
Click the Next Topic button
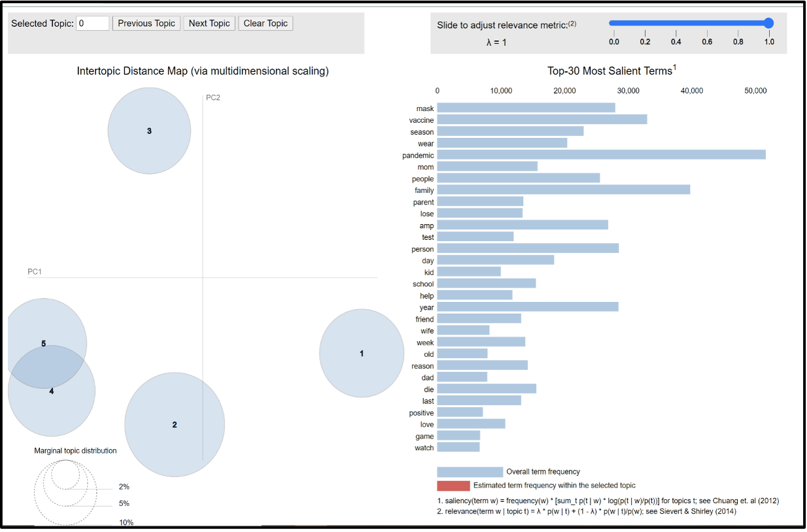click(209, 24)
